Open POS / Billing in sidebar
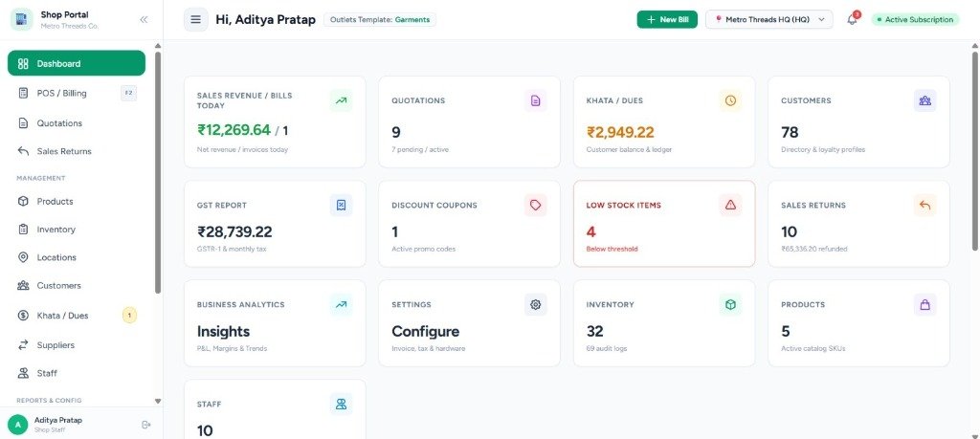The height and width of the screenshot is (439, 980). (77, 93)
